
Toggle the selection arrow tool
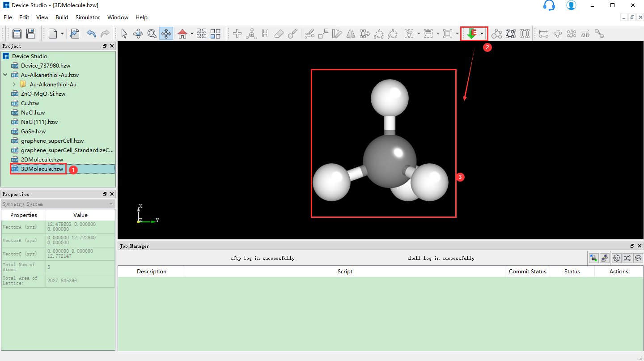pyautogui.click(x=124, y=34)
